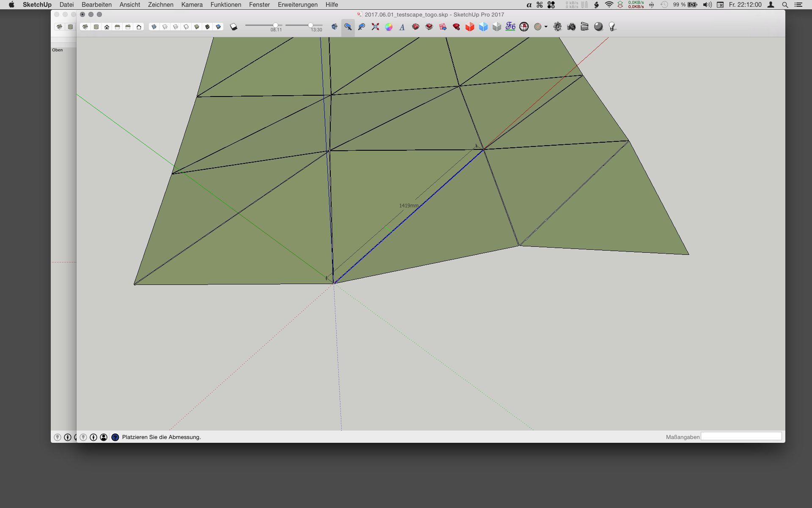The width and height of the screenshot is (812, 508).
Task: Click the question mark help button
Action: 115,437
